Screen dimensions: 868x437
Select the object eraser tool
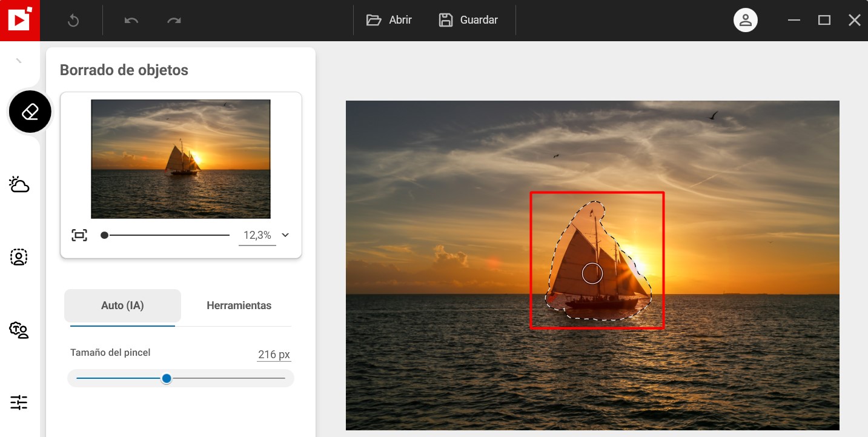pyautogui.click(x=30, y=112)
